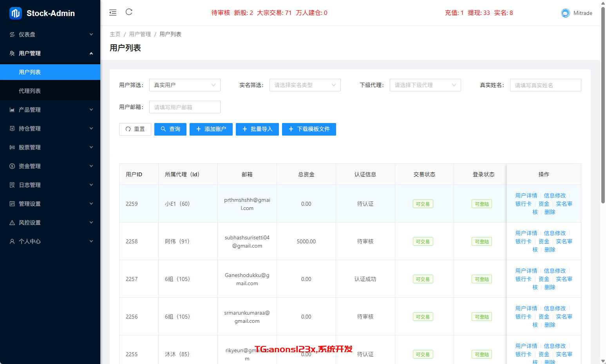Collapse the 用户管理 sidebar menu
Screen dimensions: 606x364
pyautogui.click(x=50, y=53)
